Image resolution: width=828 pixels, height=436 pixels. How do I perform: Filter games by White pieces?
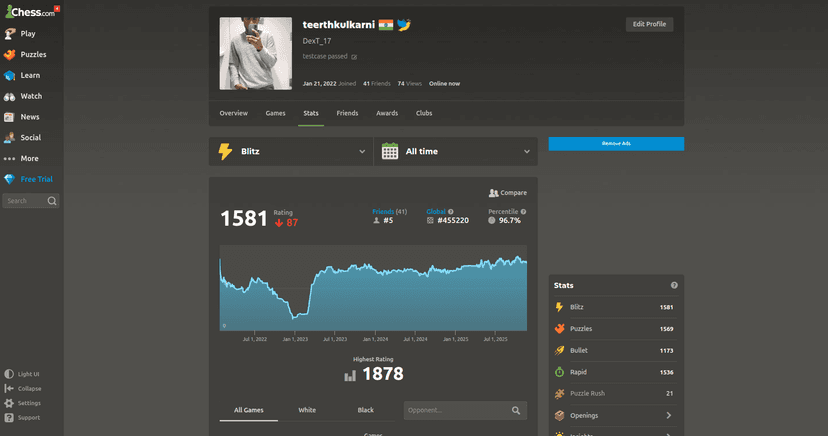(307, 410)
